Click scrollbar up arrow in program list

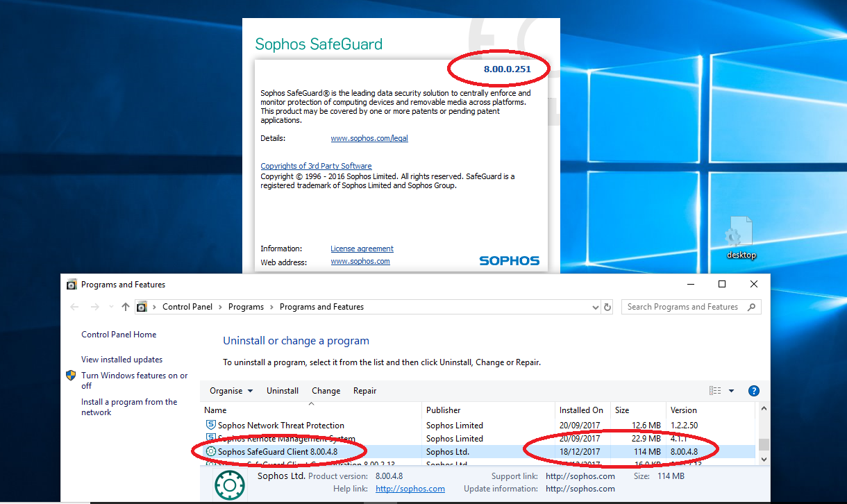(x=764, y=410)
